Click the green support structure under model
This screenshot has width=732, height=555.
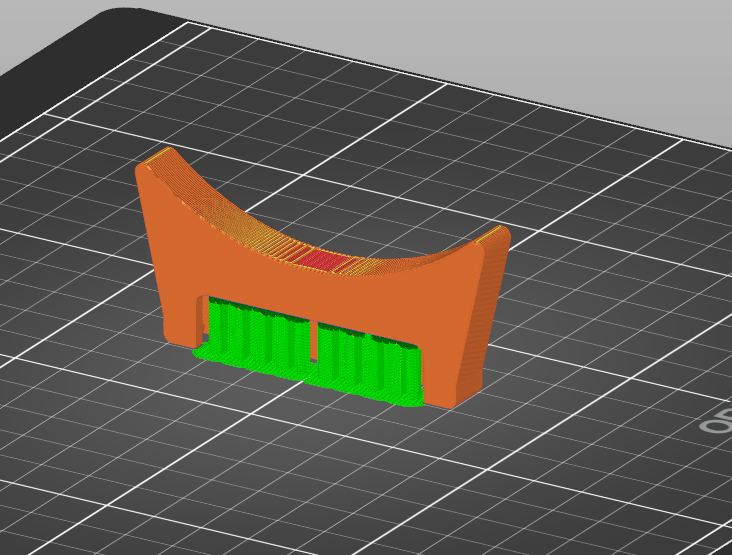point(308,352)
